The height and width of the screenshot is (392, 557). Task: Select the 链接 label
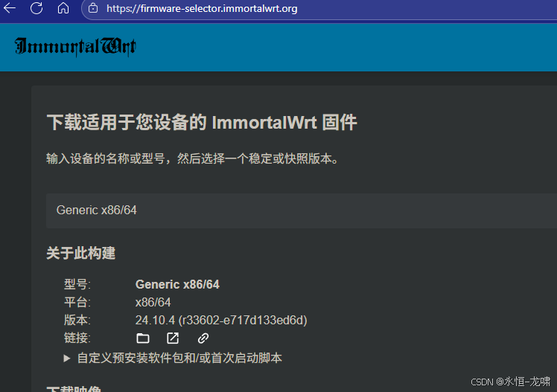tap(77, 338)
